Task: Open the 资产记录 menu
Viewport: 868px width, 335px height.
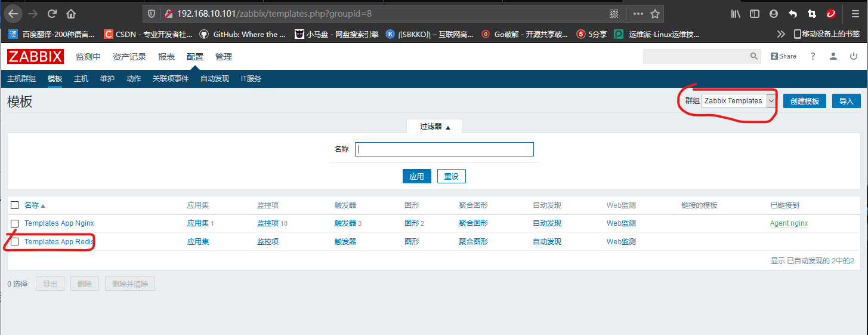Action: point(129,57)
